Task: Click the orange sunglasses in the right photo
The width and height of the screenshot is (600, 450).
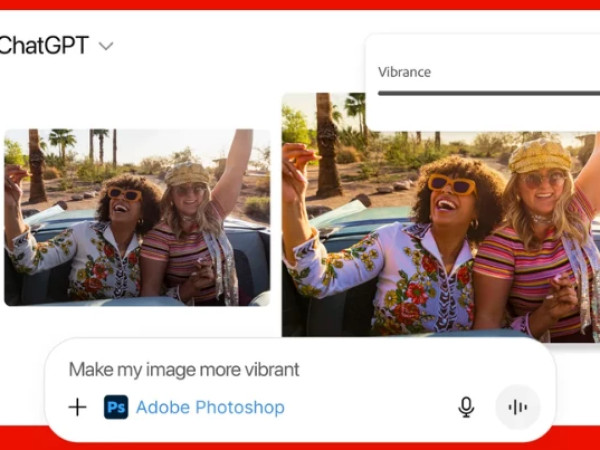Action: [451, 185]
